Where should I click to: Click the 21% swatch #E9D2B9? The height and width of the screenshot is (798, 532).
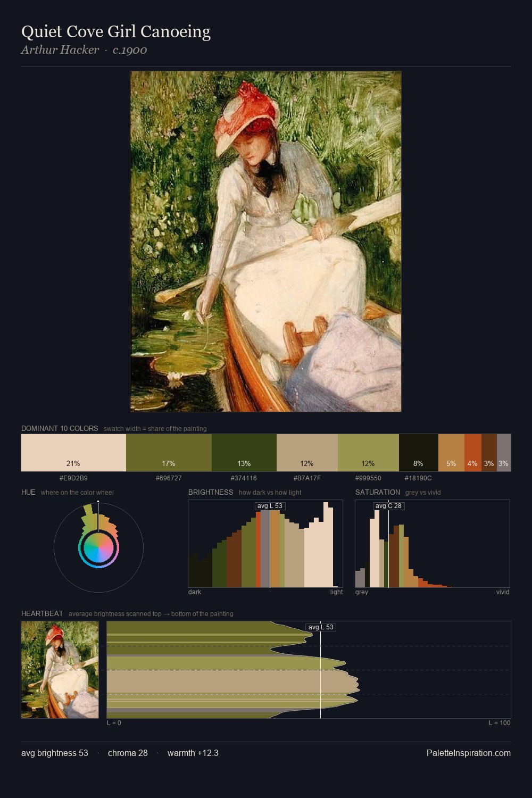coord(73,453)
